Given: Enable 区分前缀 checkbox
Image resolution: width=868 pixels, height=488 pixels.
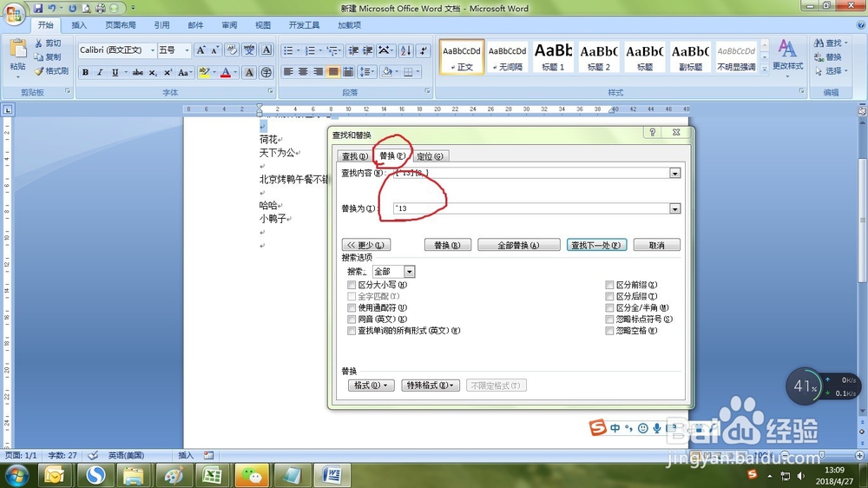Looking at the screenshot, I should pos(609,285).
